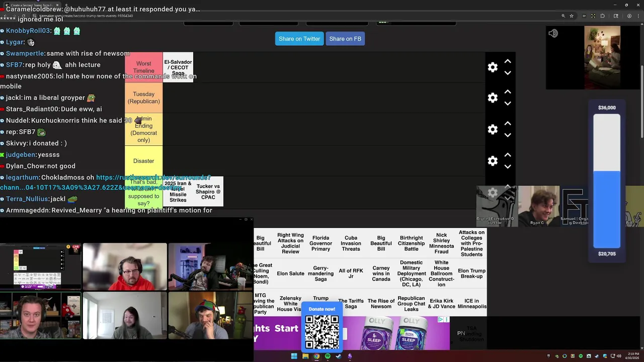This screenshot has height=362, width=644.
Task: Open Windows Start menu
Action: [294, 356]
